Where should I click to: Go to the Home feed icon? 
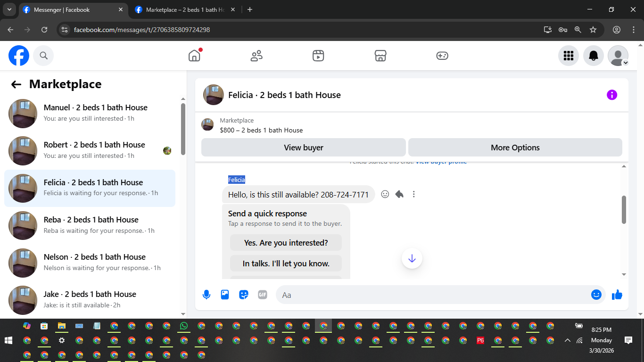coord(194,56)
